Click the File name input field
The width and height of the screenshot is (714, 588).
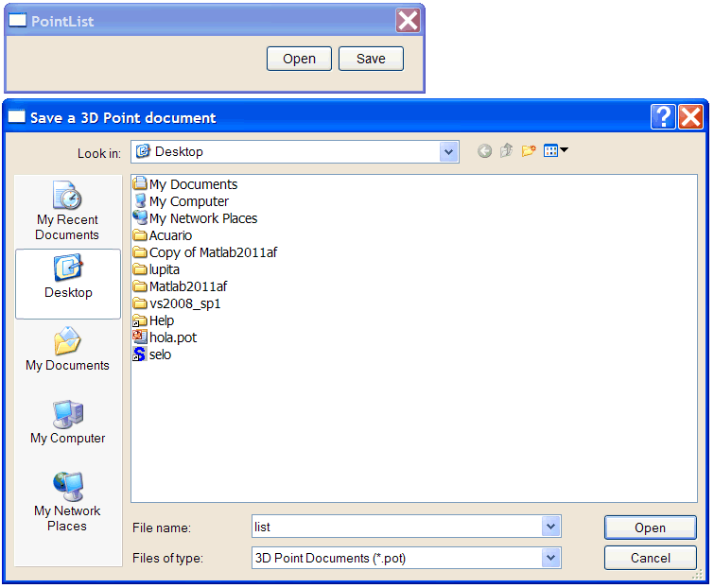(x=396, y=527)
